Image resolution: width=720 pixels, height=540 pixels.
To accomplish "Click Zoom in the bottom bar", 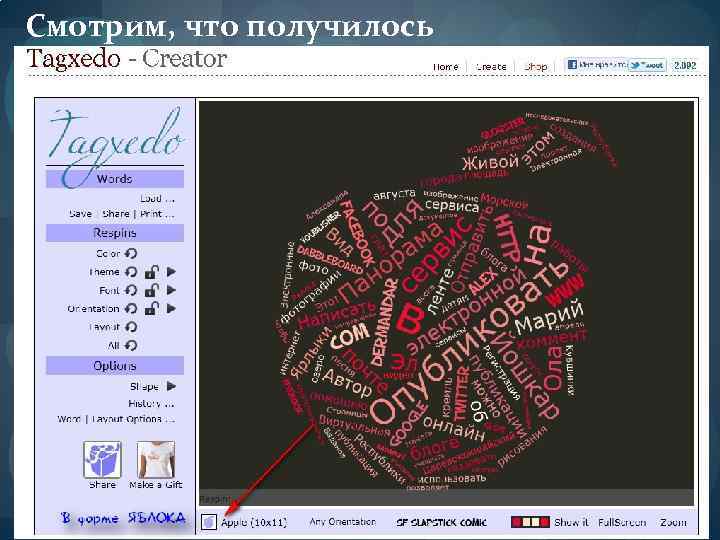I will tap(674, 523).
